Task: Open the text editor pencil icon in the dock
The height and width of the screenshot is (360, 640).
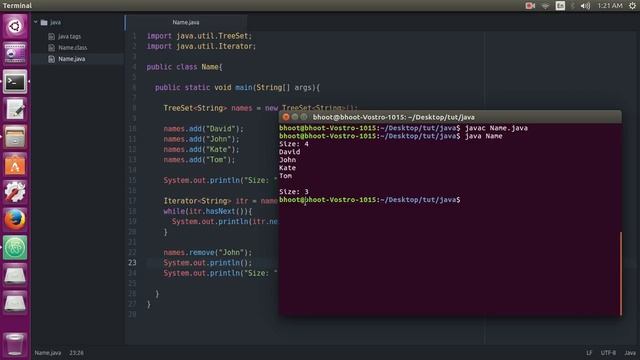Action: 15,109
